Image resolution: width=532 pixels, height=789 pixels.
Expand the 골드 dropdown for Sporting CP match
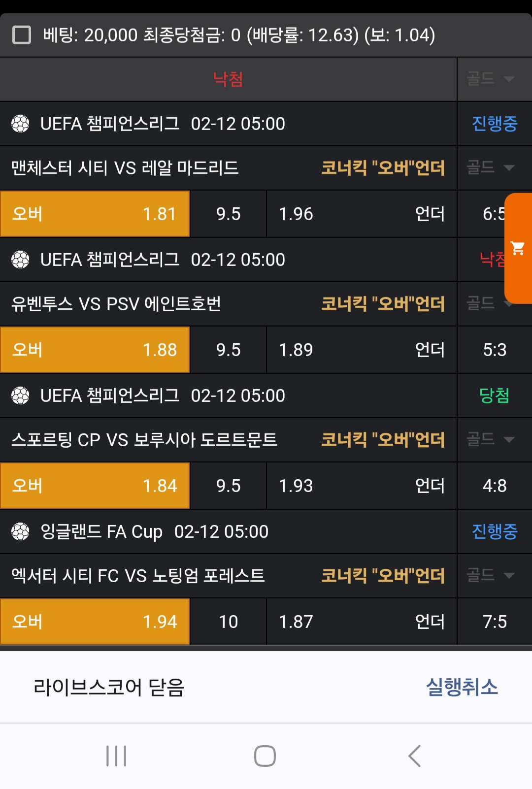pos(491,439)
